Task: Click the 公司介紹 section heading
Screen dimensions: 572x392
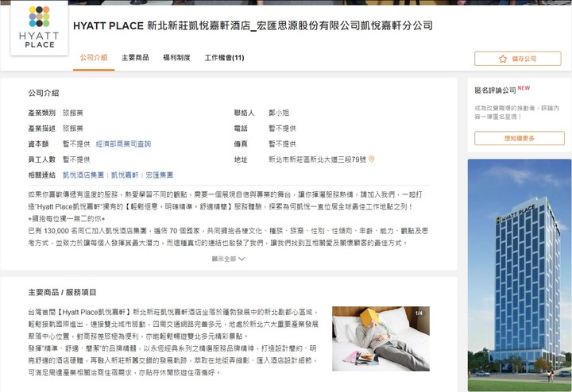Action: pyautogui.click(x=44, y=93)
